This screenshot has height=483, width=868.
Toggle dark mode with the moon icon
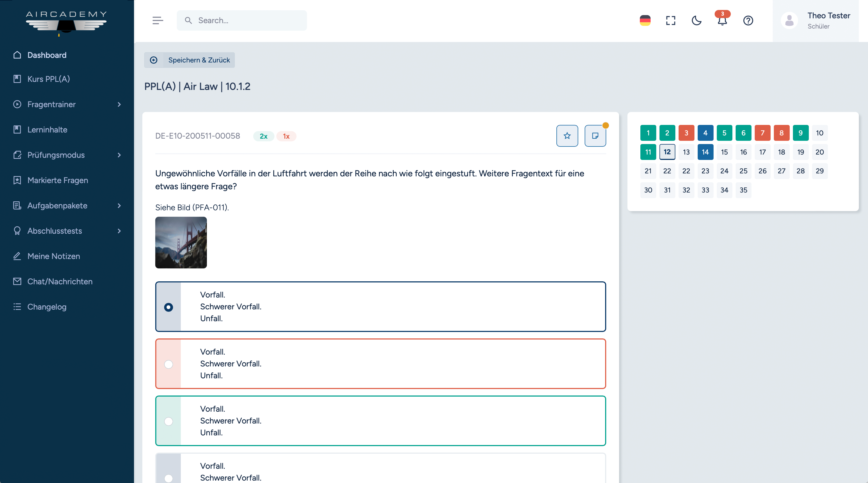pos(697,20)
